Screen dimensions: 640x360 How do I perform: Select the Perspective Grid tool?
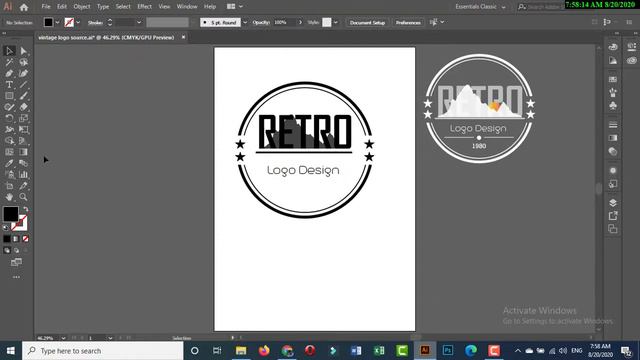(x=23, y=141)
